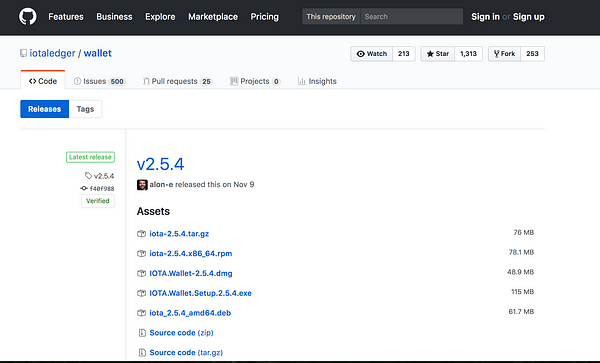
Task: Click the This repository scope label
Action: pyautogui.click(x=331, y=16)
